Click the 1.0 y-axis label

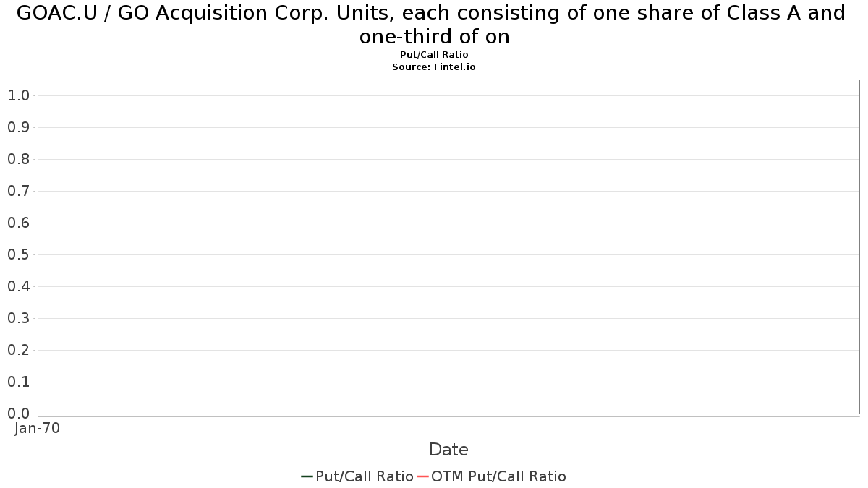(18, 95)
